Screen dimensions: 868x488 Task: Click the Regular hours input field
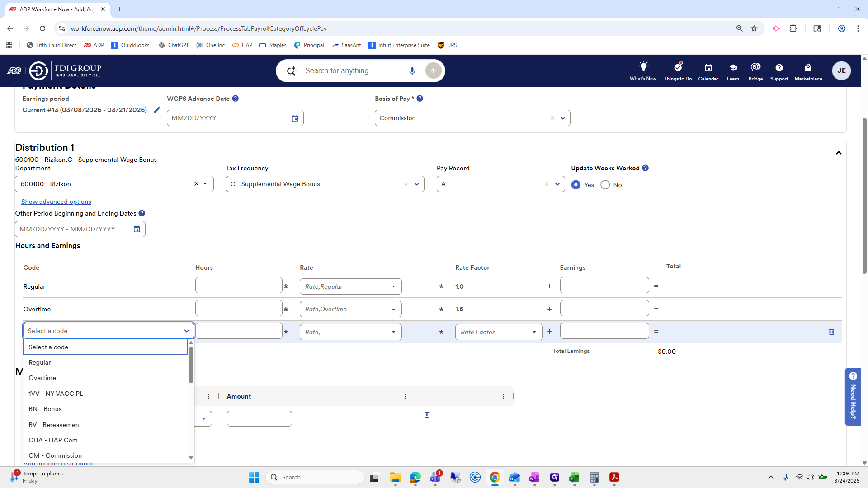pyautogui.click(x=239, y=286)
